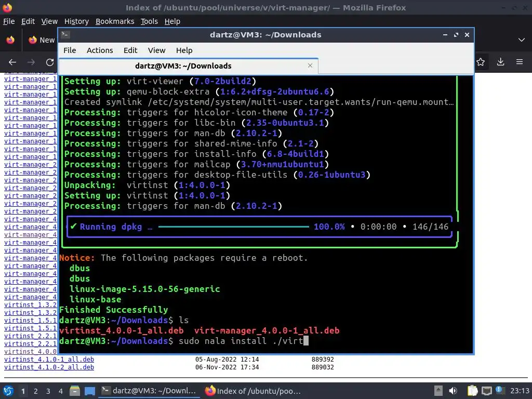Viewport: 532px width, 399px height.
Task: Open the Firefox hamburger application menu
Action: 520,62
